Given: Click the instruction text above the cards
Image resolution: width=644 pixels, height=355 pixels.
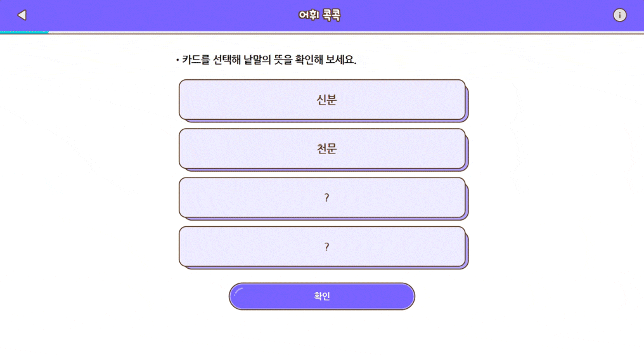Looking at the screenshot, I should 266,60.
